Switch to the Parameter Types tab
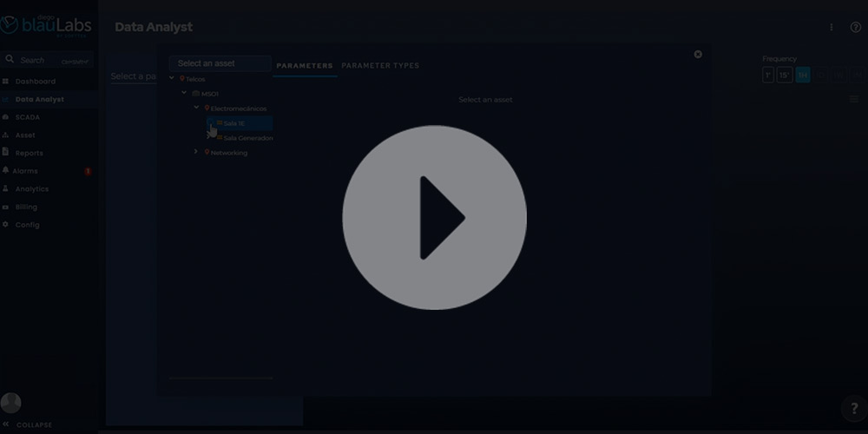The width and height of the screenshot is (868, 434). (380, 66)
